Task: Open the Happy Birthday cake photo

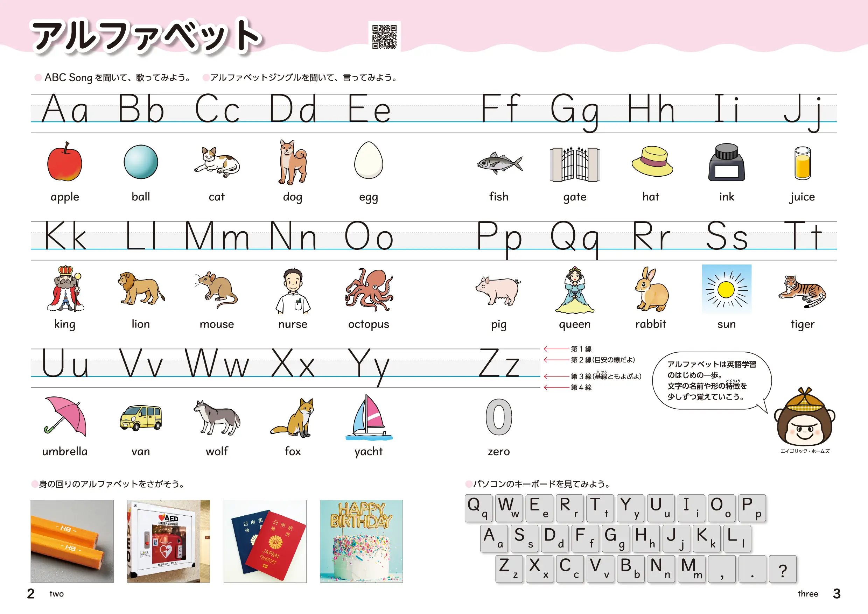Action: coord(361,541)
